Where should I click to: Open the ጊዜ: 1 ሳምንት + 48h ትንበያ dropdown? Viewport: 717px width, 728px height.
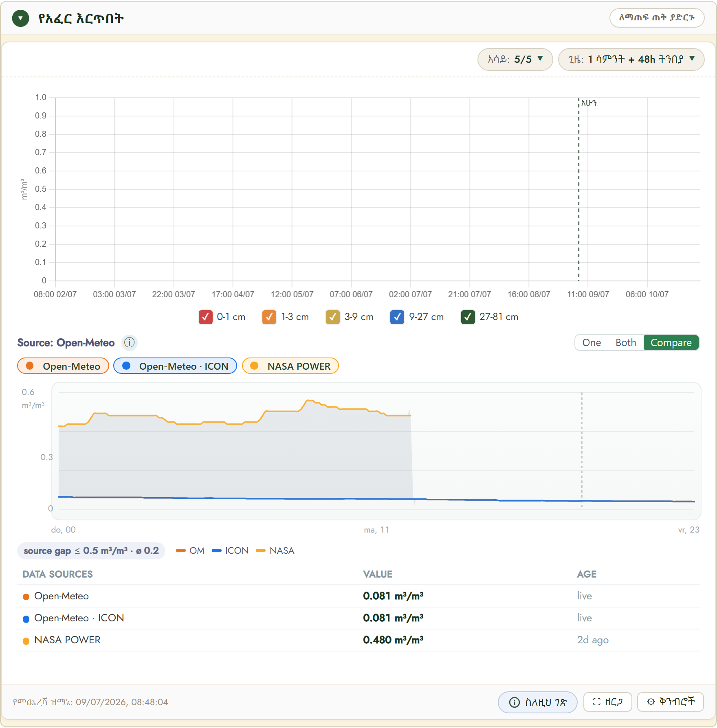(x=631, y=59)
